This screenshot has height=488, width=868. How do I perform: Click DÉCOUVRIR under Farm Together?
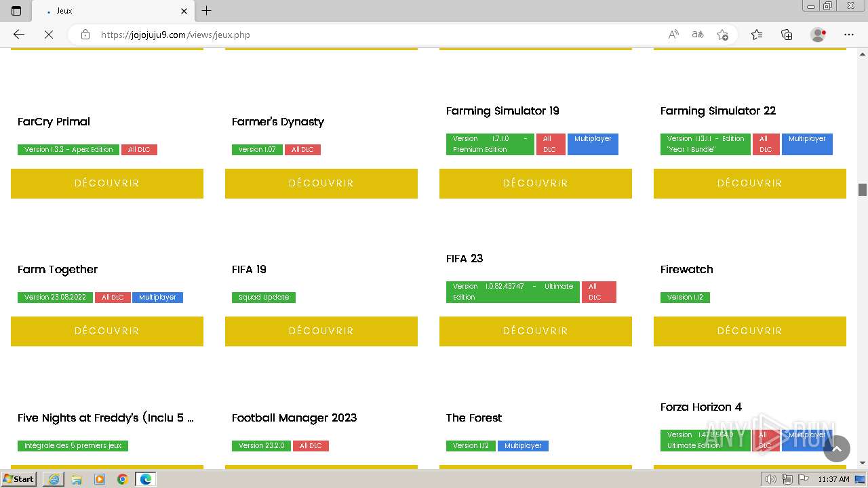(107, 331)
